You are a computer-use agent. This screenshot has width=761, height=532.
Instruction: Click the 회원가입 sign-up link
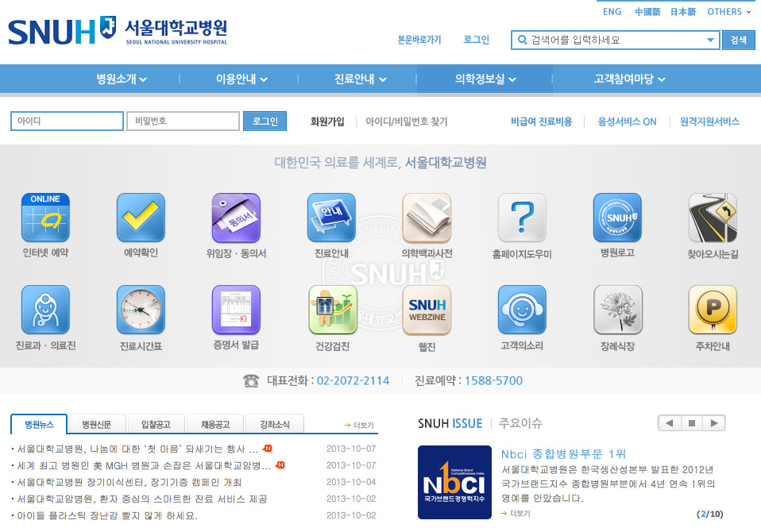pos(327,121)
